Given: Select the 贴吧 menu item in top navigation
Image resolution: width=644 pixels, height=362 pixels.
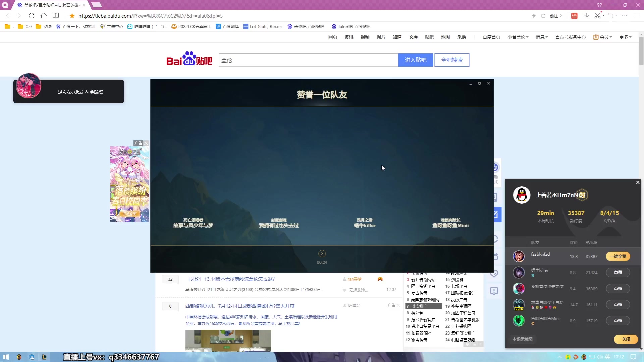Looking at the screenshot, I should [x=429, y=37].
